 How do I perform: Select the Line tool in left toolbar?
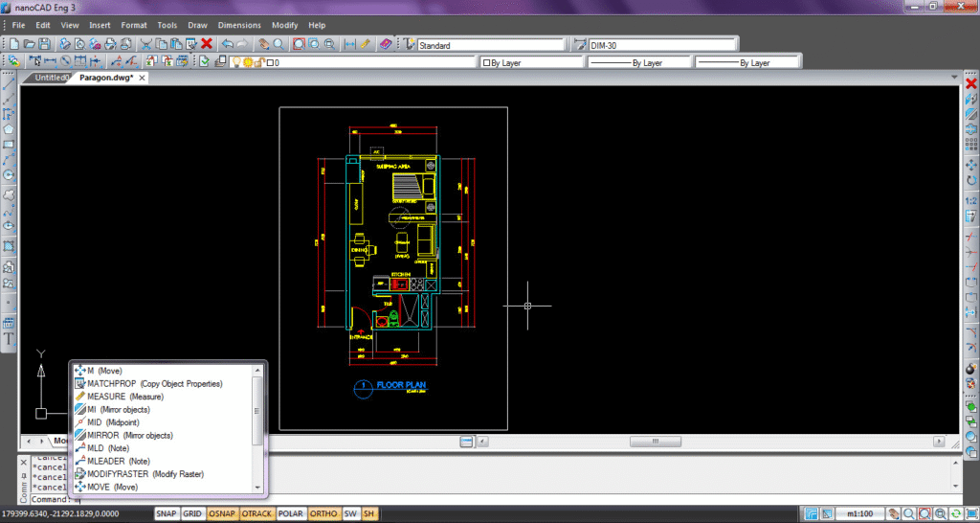click(x=9, y=82)
